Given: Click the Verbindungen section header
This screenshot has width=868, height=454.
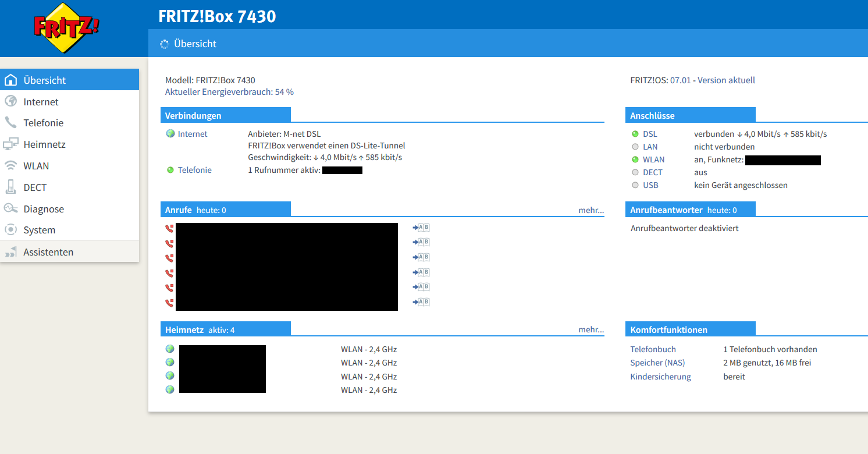Looking at the screenshot, I should tap(226, 115).
